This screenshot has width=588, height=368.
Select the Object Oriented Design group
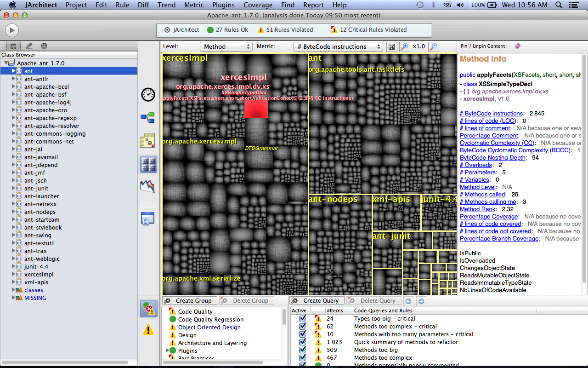(x=209, y=328)
